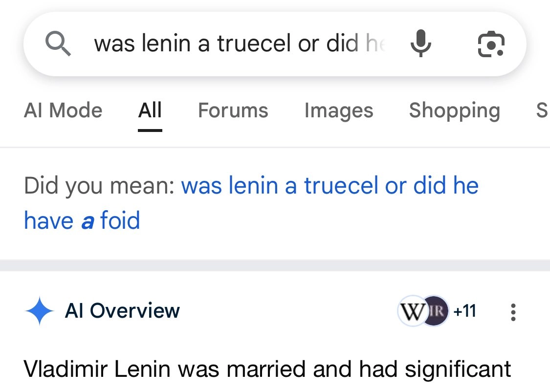This screenshot has width=550, height=392.
Task: Open AI Overview three-dot options menu
Action: pyautogui.click(x=513, y=312)
